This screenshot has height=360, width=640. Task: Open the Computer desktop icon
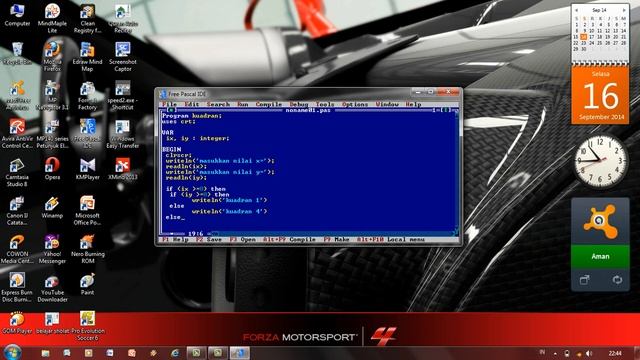tap(17, 15)
